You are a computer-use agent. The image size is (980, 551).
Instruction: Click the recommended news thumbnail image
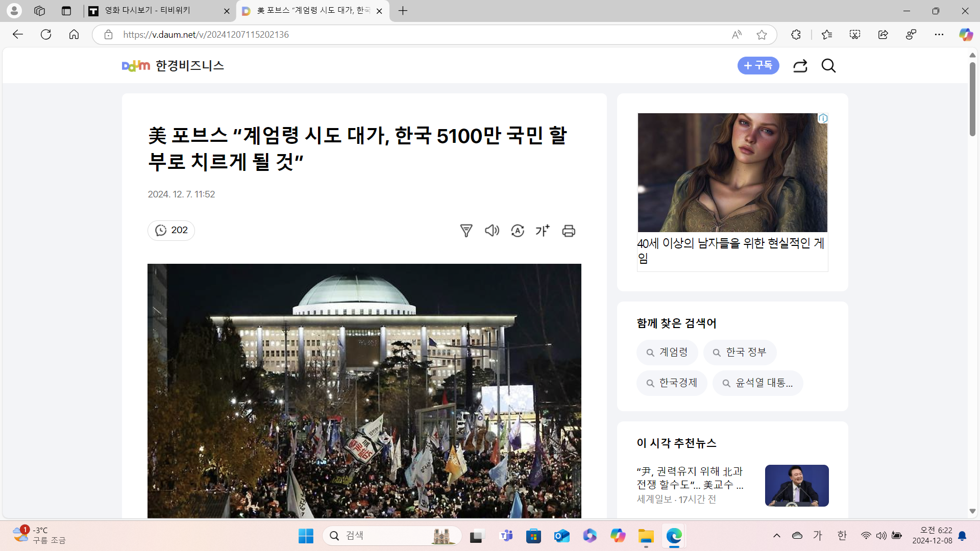(x=796, y=485)
